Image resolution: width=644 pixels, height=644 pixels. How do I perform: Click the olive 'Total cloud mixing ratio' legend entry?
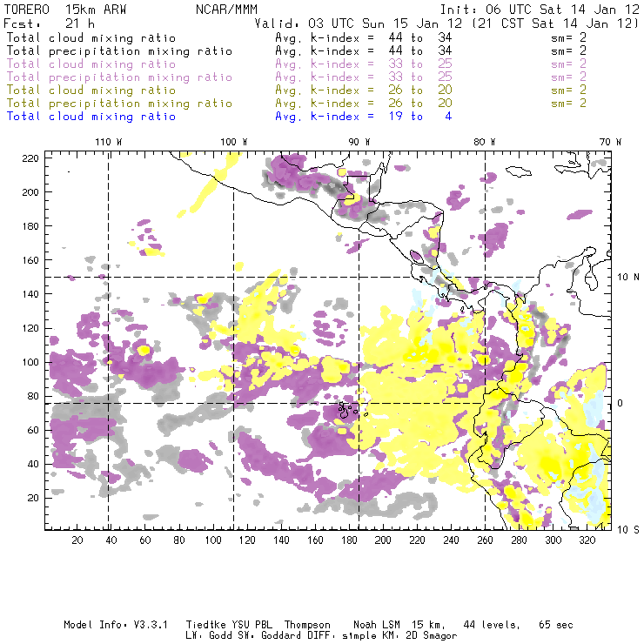click(x=91, y=91)
